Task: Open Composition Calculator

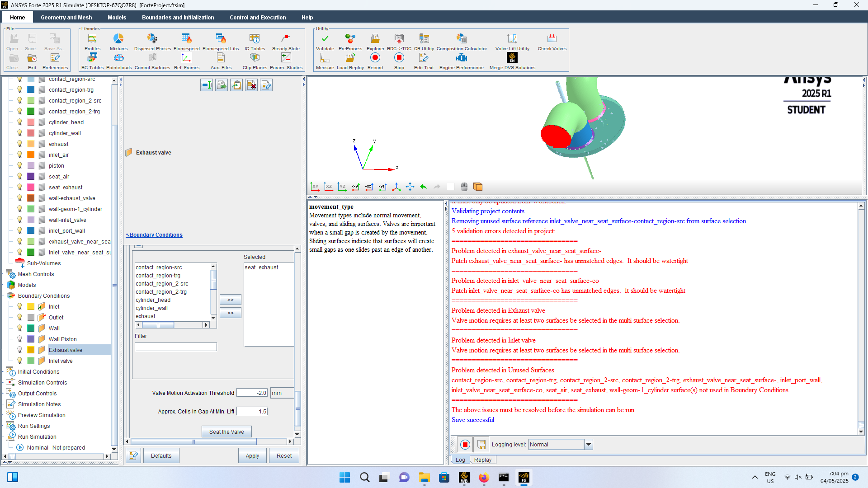Action: point(462,42)
